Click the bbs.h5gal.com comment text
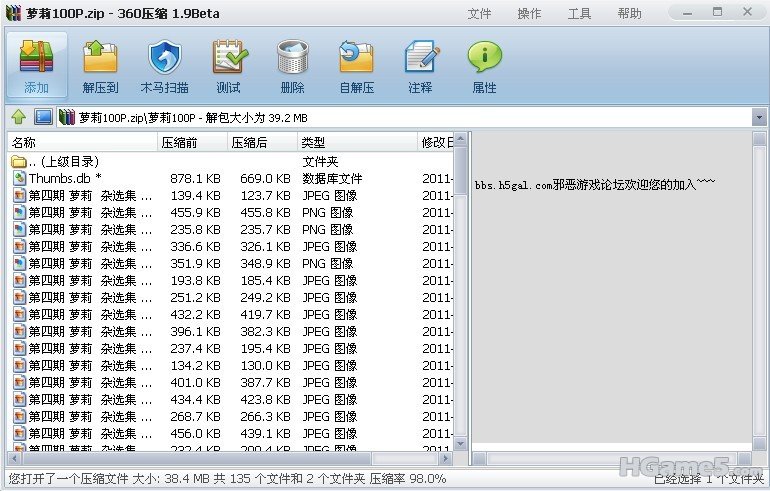This screenshot has height=491, width=770. tap(595, 185)
